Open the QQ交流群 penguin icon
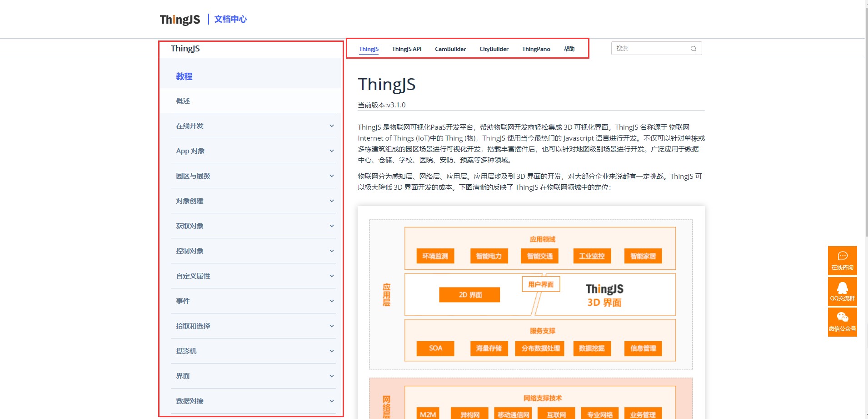Screen dimensions: 868x419 pos(842,291)
